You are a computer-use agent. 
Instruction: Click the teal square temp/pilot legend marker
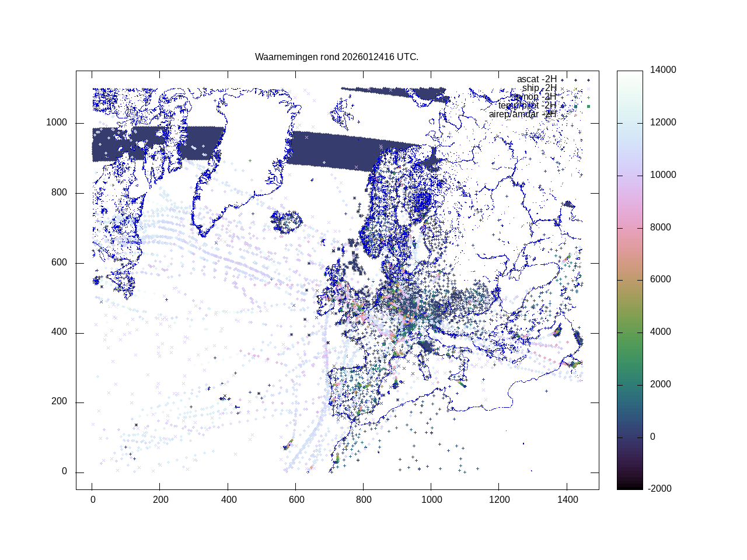pos(575,106)
